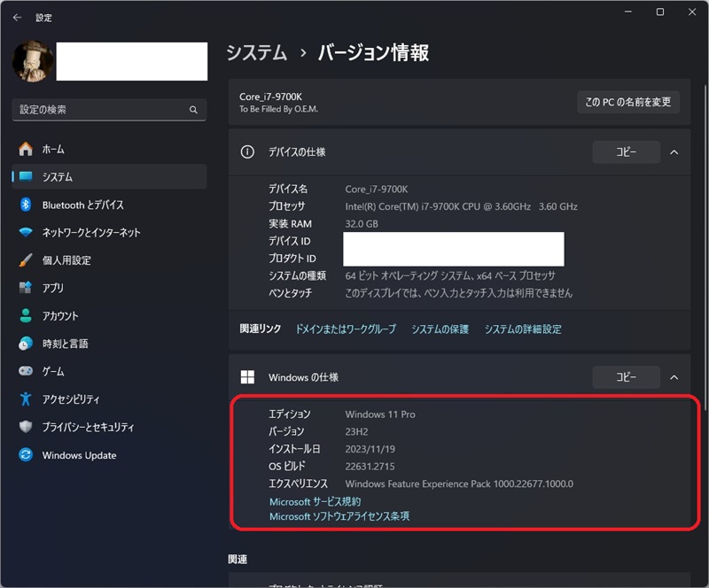Maximize the 設定 window

[660, 12]
